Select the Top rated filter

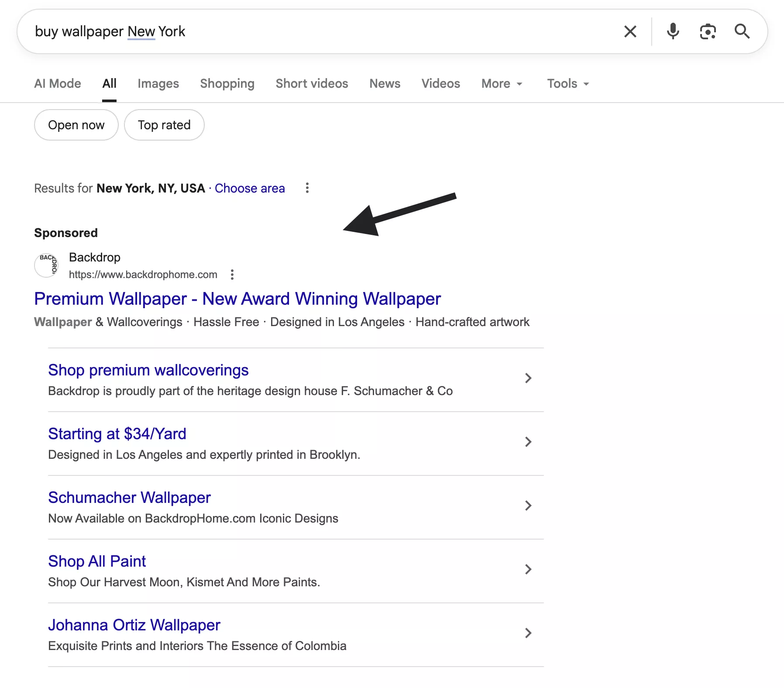[x=164, y=125]
